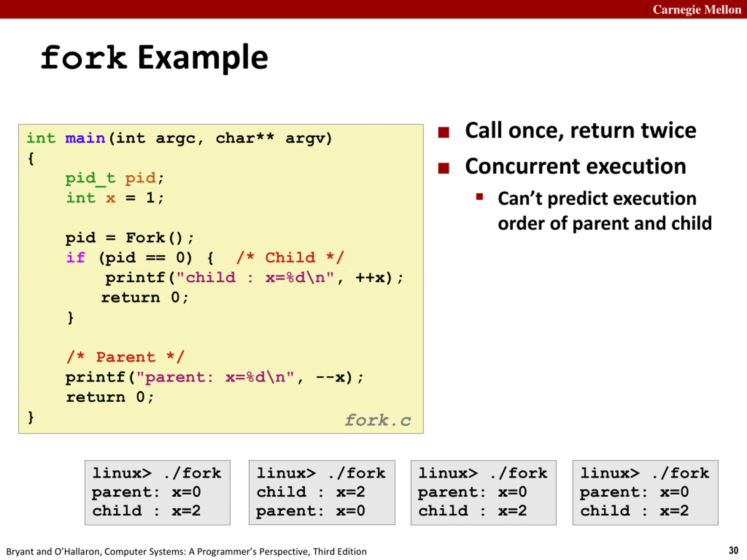
Task: Select the child printf statement with ++x
Action: point(254,278)
